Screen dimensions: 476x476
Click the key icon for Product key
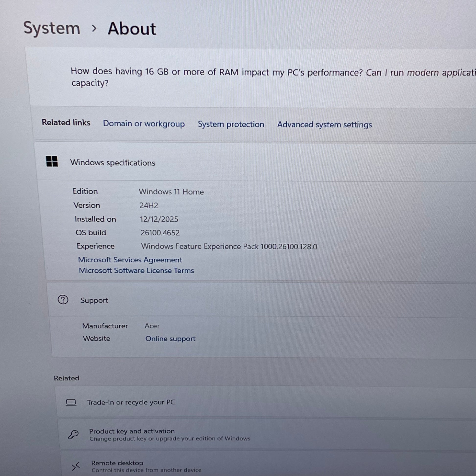[73, 435]
